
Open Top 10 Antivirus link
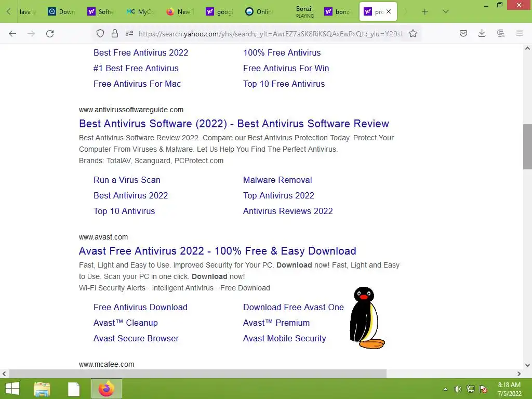[124, 211]
